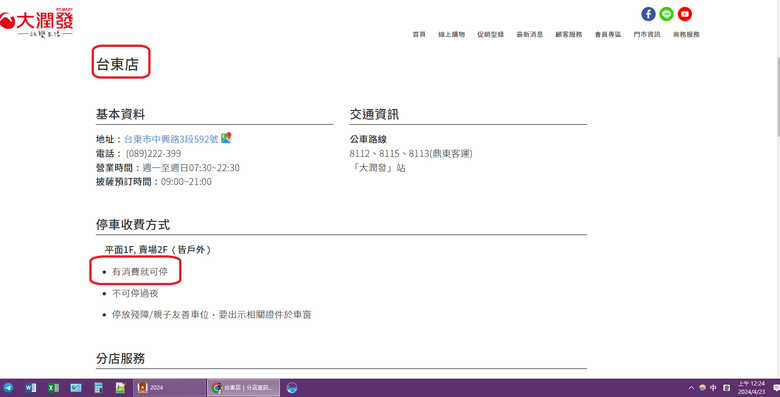Launch Word from the taskbar
The image size is (780, 397).
click(x=30, y=388)
